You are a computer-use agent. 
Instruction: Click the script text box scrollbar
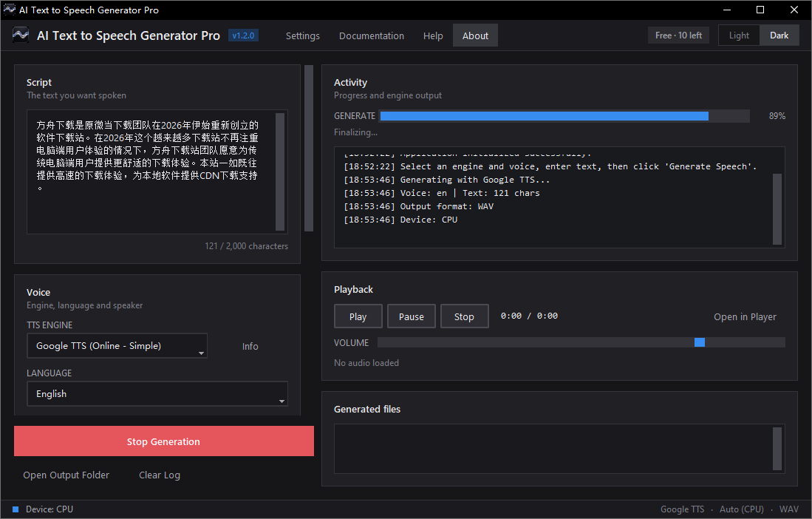pos(280,172)
